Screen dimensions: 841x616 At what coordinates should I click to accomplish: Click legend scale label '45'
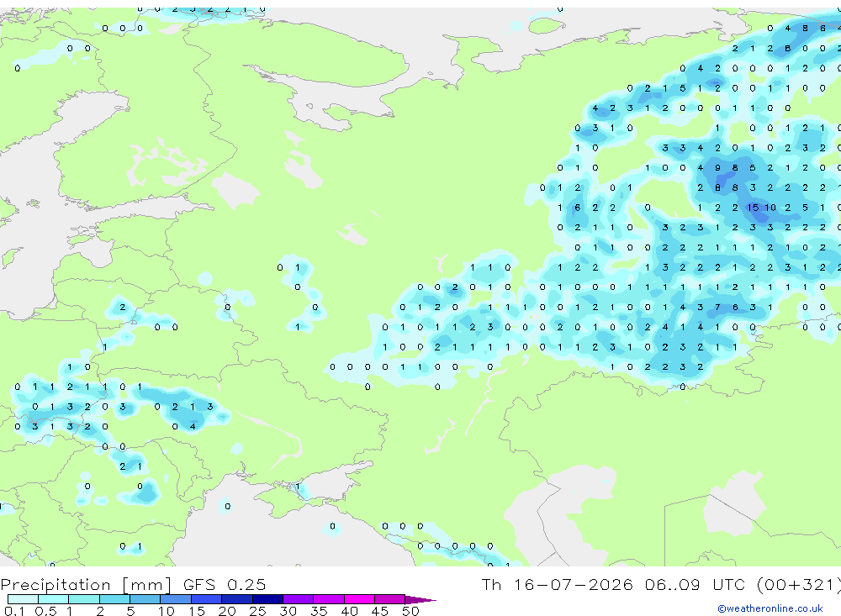point(380,611)
